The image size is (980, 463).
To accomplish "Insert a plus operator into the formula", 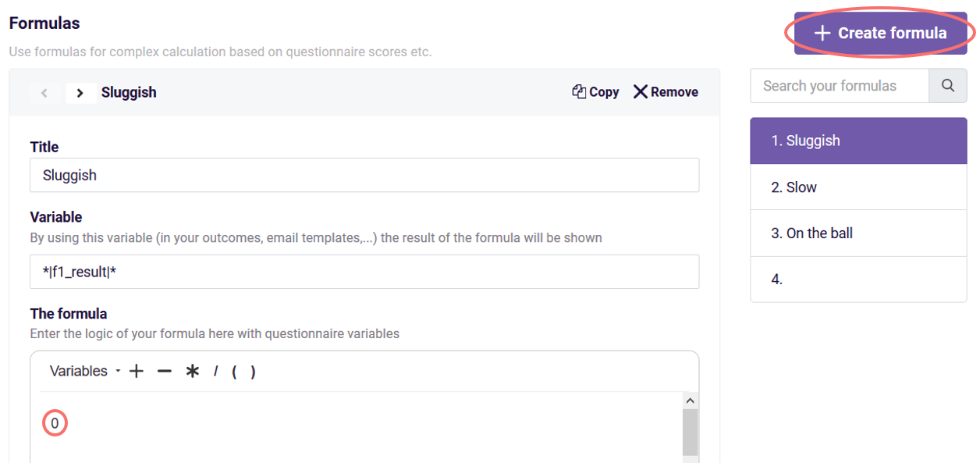I will click(136, 371).
